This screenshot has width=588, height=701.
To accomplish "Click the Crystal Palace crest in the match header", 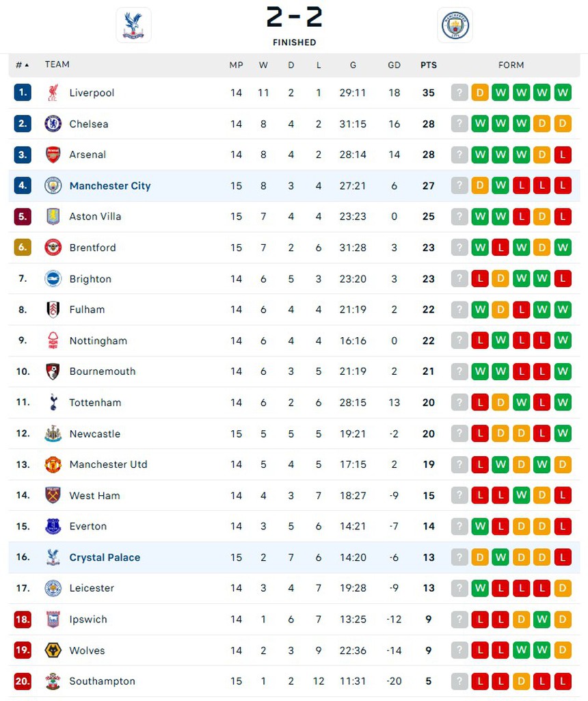I will pyautogui.click(x=133, y=25).
